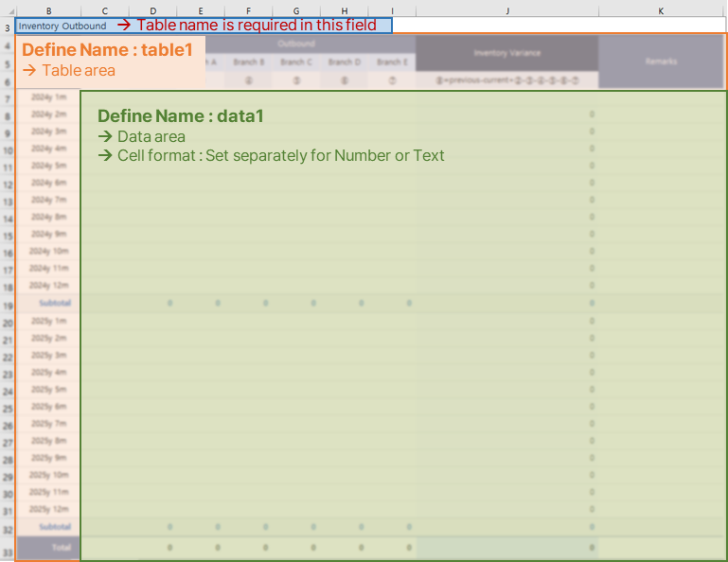This screenshot has height=562, width=728.
Task: Click the 'Define Name : table1' annotation text
Action: (107, 49)
